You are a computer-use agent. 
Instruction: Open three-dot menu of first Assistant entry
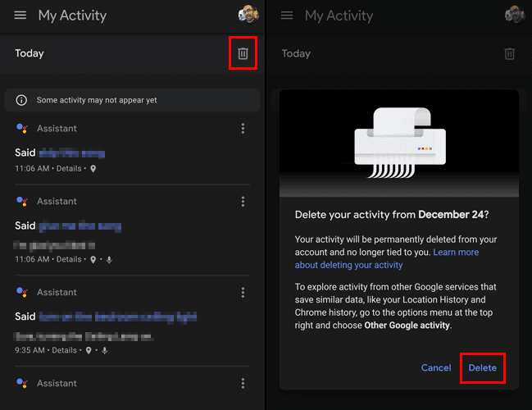[x=243, y=128]
